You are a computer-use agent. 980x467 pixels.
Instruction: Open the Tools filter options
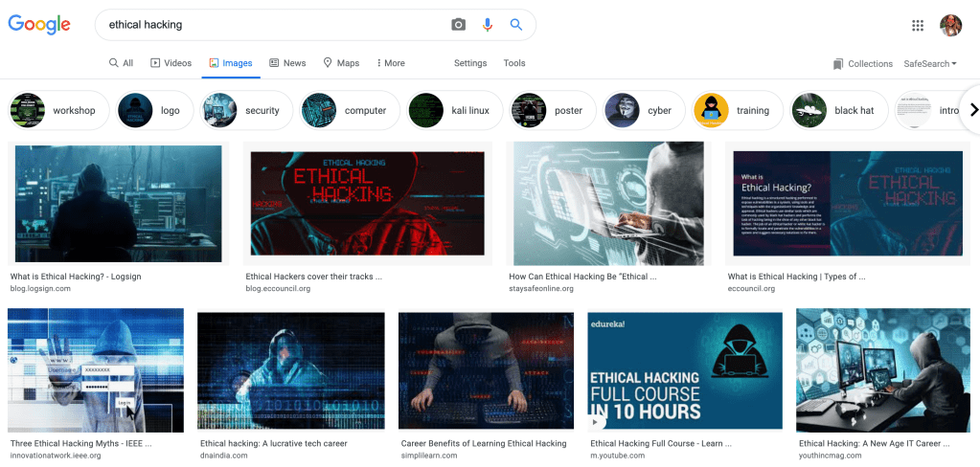[514, 63]
